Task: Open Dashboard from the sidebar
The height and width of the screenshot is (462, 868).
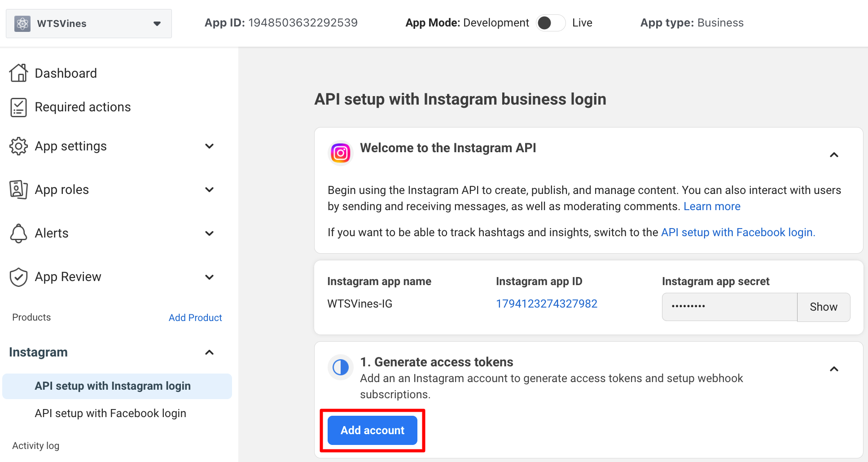Action: click(x=66, y=73)
